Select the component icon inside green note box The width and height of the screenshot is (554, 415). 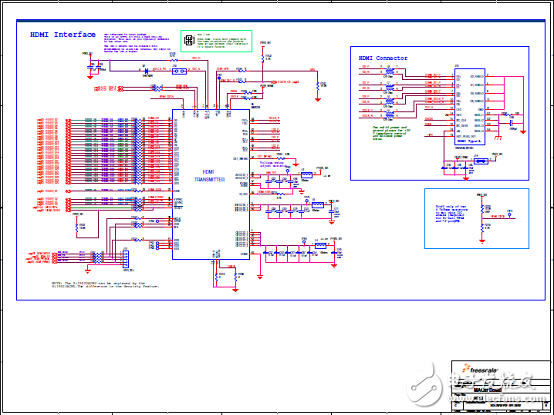pos(189,40)
